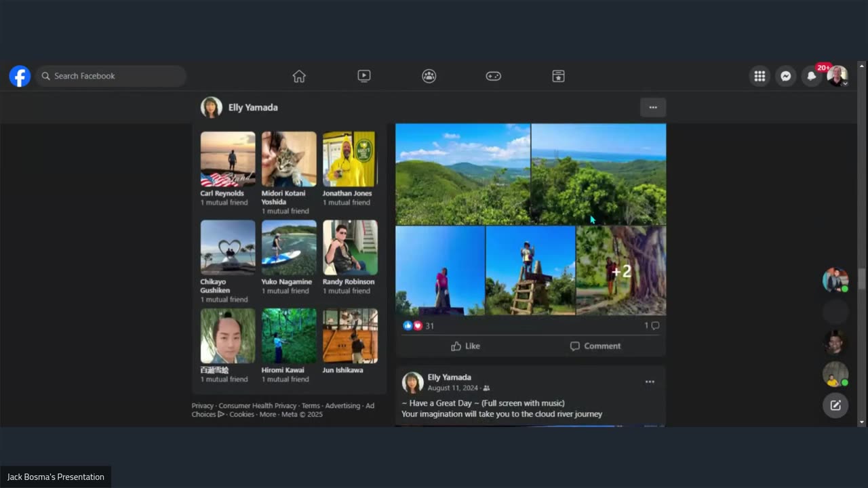Open the photo with wooden ladder
This screenshot has width=868, height=488.
(530, 270)
